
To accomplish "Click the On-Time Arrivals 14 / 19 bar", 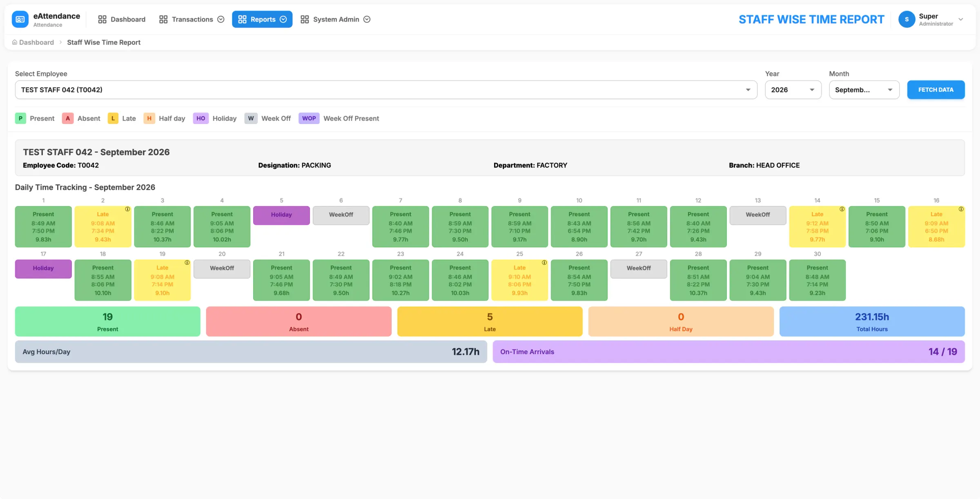I will pos(728,352).
